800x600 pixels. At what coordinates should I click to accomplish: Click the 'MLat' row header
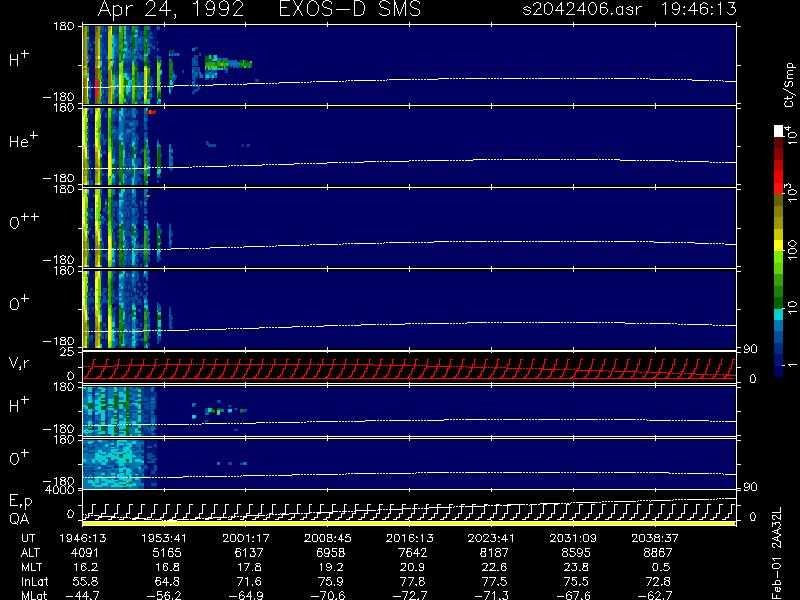click(34, 595)
